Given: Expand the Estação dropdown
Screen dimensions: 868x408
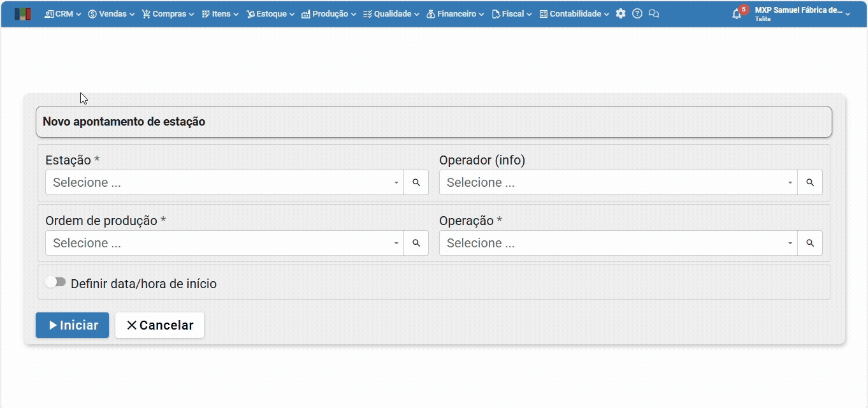Looking at the screenshot, I should click(224, 182).
